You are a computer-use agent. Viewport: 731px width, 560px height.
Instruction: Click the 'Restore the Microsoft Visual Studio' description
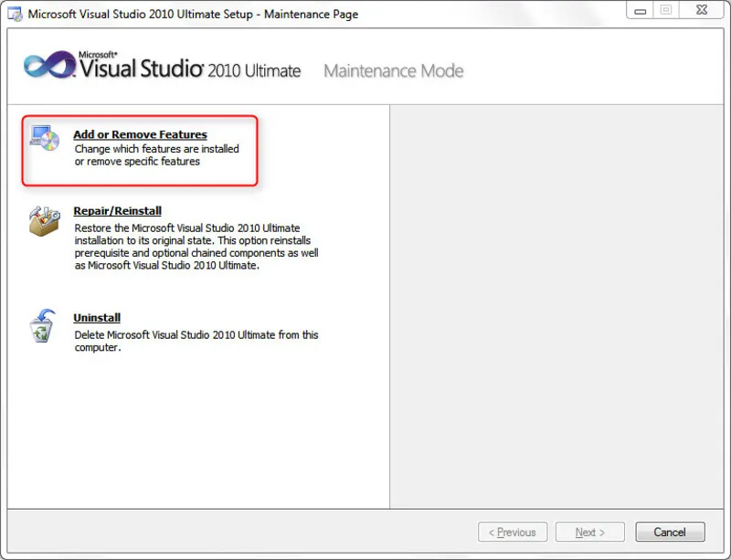[x=196, y=247]
